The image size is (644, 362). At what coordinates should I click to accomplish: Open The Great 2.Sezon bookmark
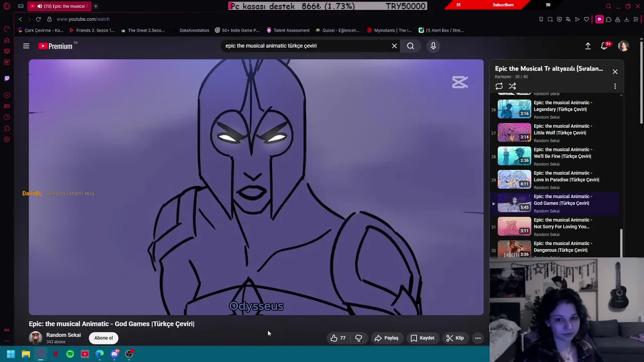point(142,30)
